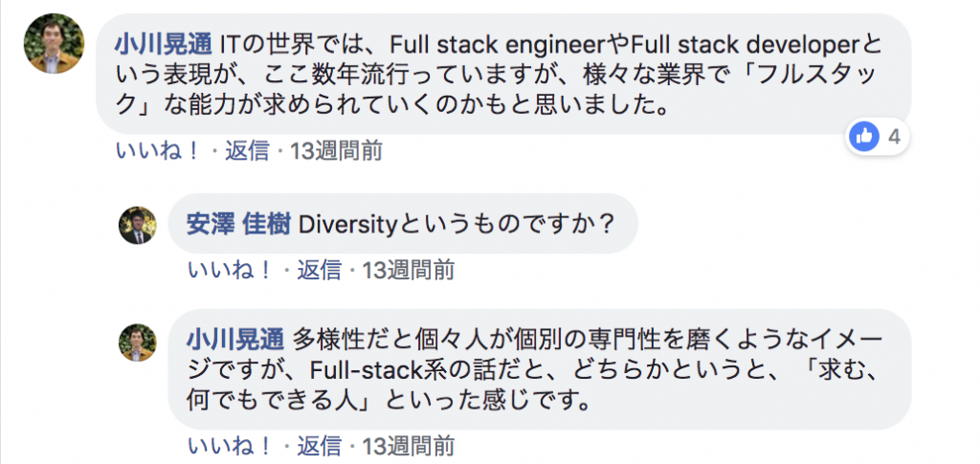Screen dimensions: 980x464
Task: Visit 安澤 佳樹's profile via name link
Action: 236,224
